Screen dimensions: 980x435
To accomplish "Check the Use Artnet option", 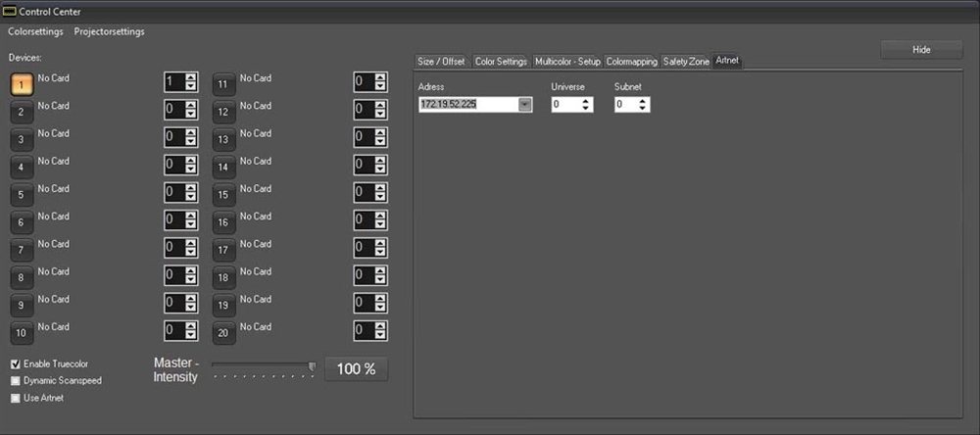I will point(16,398).
